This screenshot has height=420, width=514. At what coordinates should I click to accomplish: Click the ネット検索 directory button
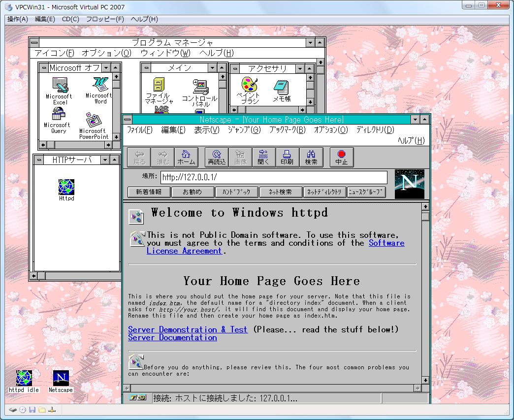click(281, 192)
